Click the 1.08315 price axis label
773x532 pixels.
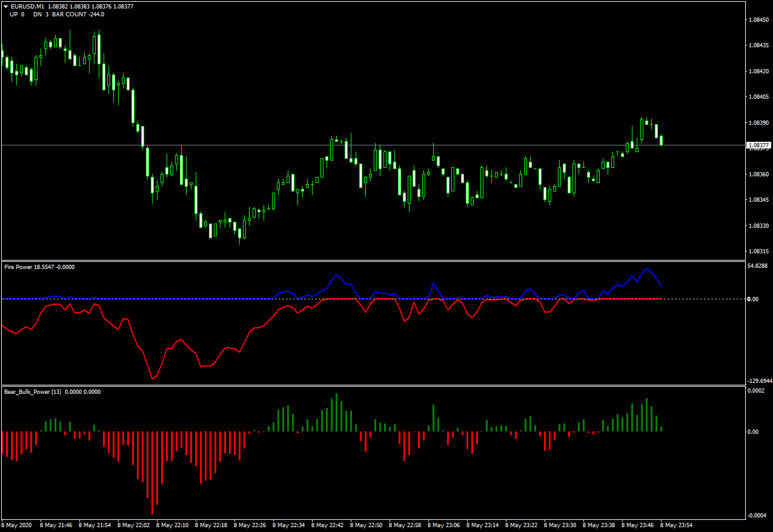coord(759,251)
